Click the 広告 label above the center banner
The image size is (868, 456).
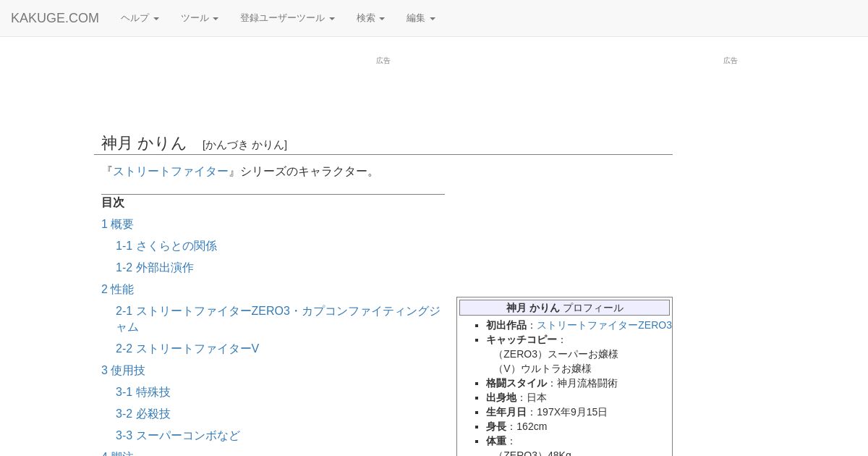click(383, 61)
